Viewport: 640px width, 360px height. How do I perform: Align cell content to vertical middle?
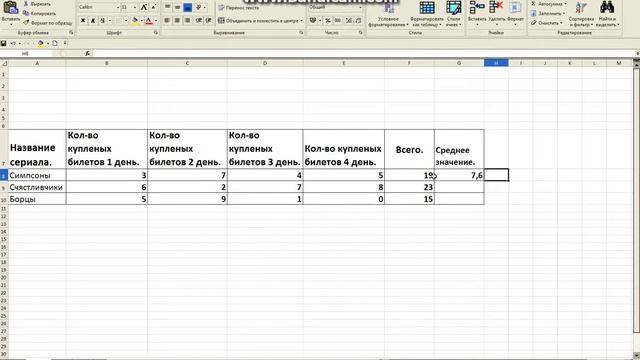pyautogui.click(x=177, y=7)
